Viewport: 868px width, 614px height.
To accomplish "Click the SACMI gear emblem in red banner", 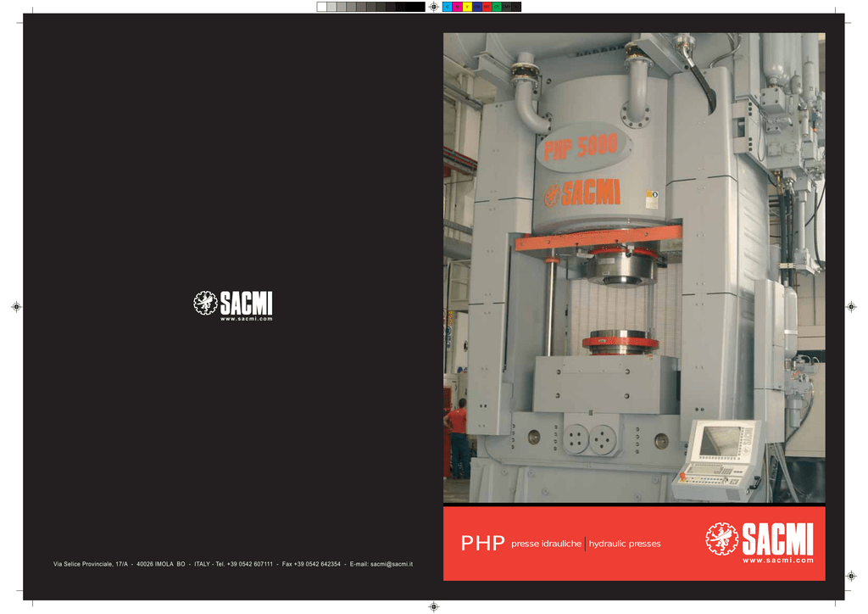I will click(x=722, y=539).
